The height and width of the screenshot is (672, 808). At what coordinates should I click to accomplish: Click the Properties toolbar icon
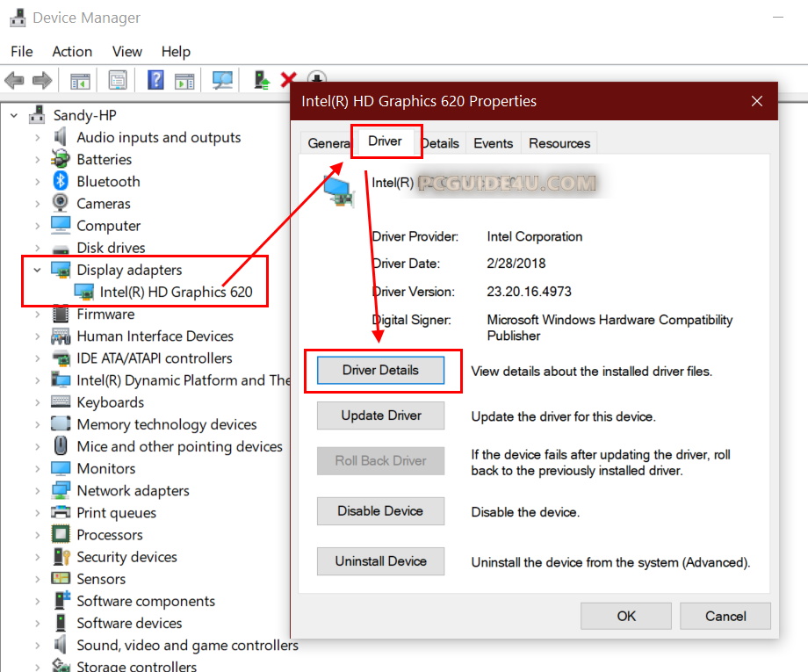(x=118, y=81)
